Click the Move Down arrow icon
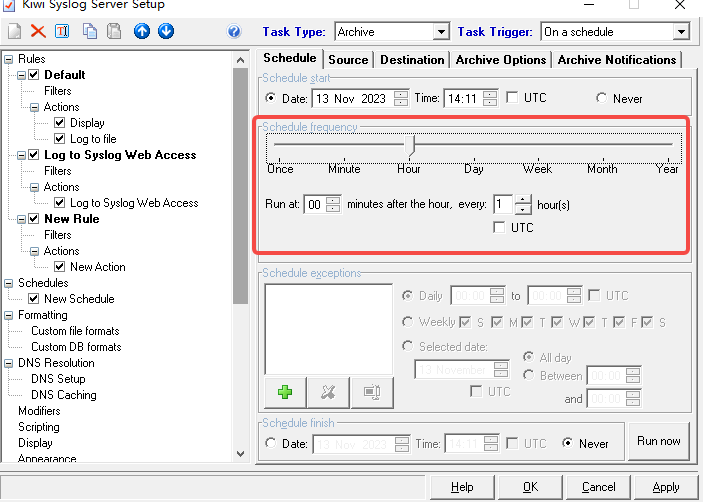The width and height of the screenshot is (703, 502). (x=166, y=31)
